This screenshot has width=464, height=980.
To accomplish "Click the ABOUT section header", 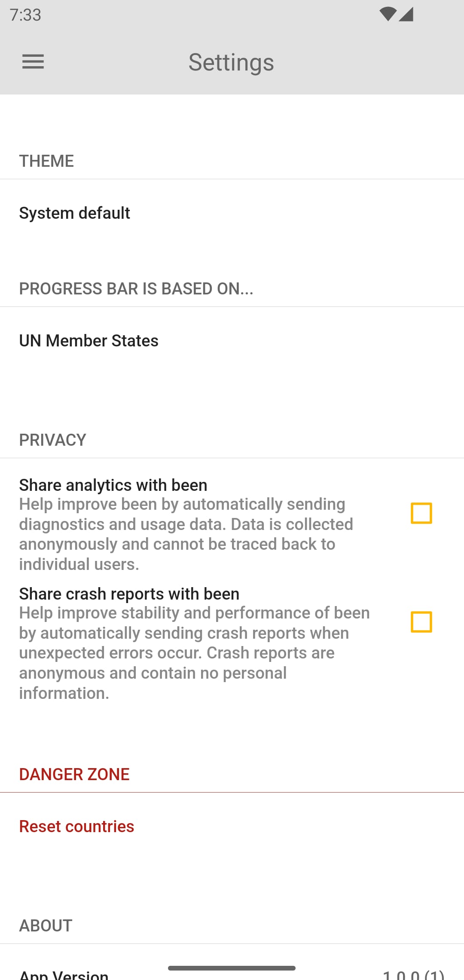I will click(46, 925).
